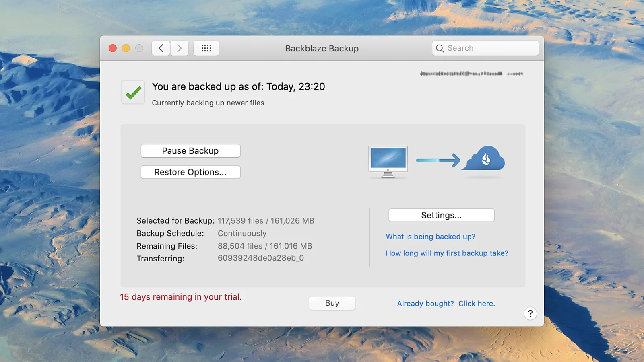
Task: Click 'You are backed up as of: Today, 23:20'
Action: 238,86
